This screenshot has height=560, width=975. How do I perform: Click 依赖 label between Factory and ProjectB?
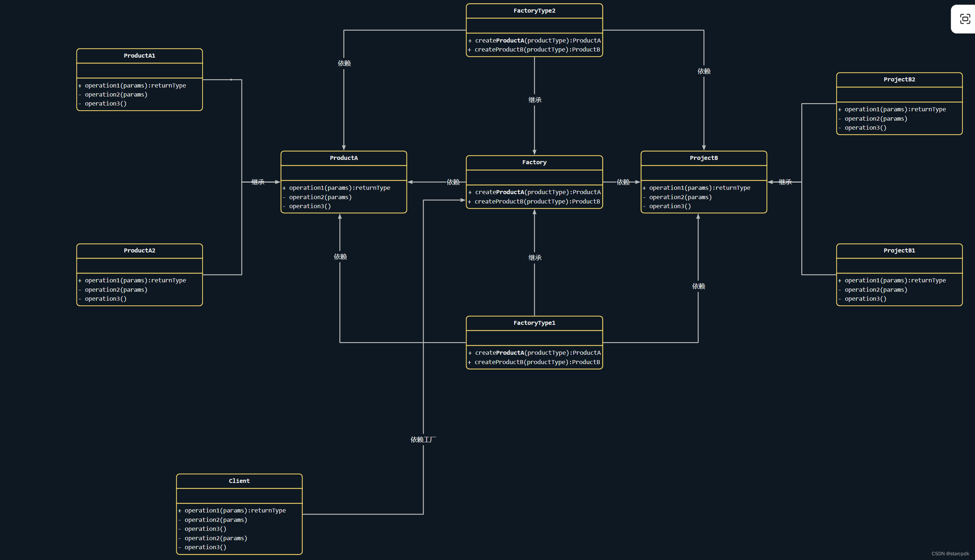(x=623, y=182)
